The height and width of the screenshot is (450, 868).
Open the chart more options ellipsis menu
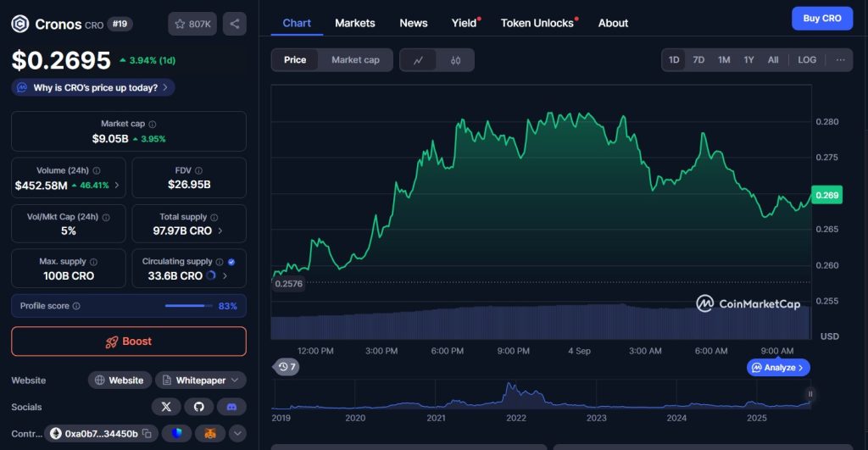[x=840, y=60]
